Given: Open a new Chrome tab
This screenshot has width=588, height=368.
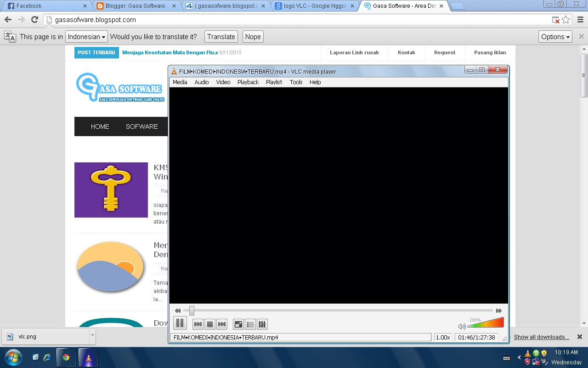Looking at the screenshot, I should tap(457, 6).
